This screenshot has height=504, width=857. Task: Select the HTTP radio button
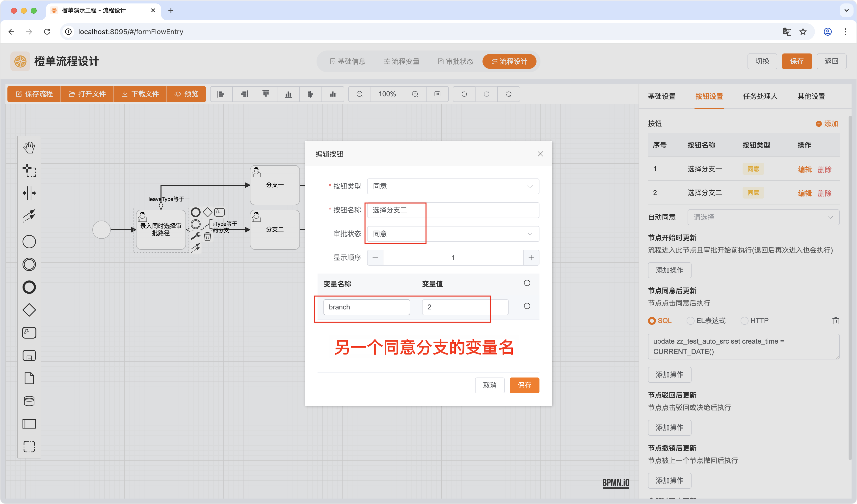[745, 321]
